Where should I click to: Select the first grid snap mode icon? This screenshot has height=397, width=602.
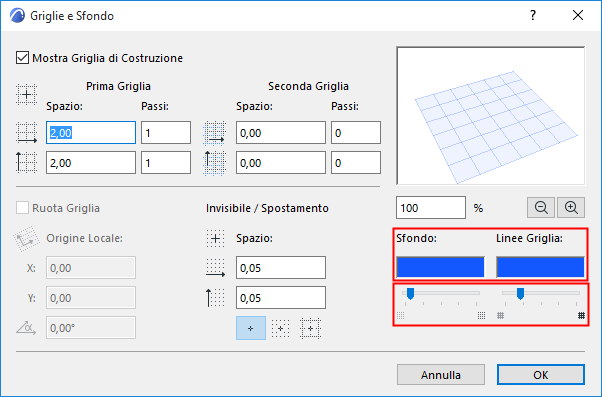tap(251, 328)
